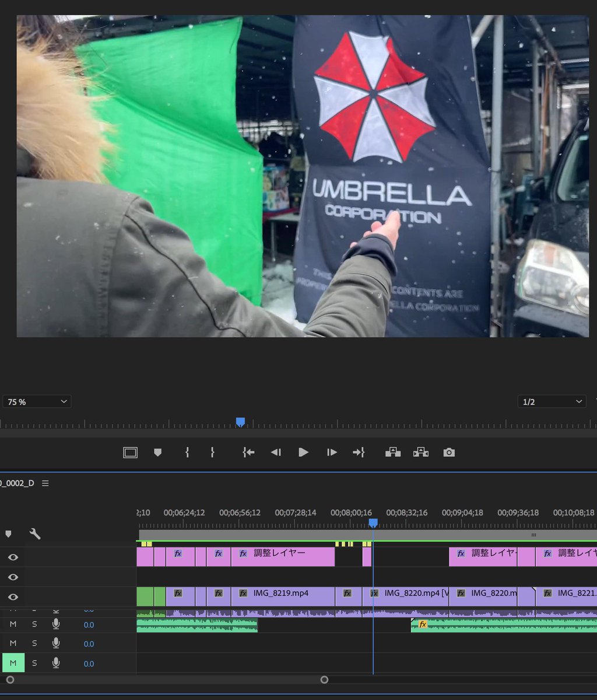Click the timeline's blue playhead handle
The image size is (597, 700).
tap(373, 523)
